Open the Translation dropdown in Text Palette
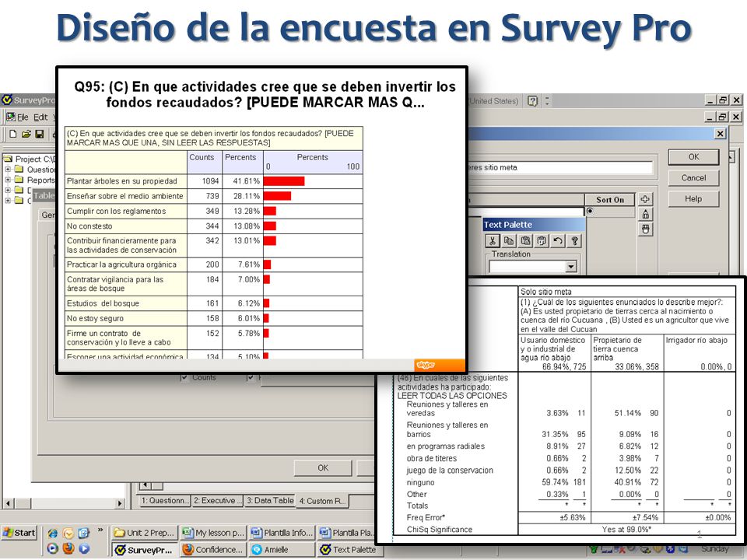This screenshot has width=747, height=560. click(x=570, y=267)
